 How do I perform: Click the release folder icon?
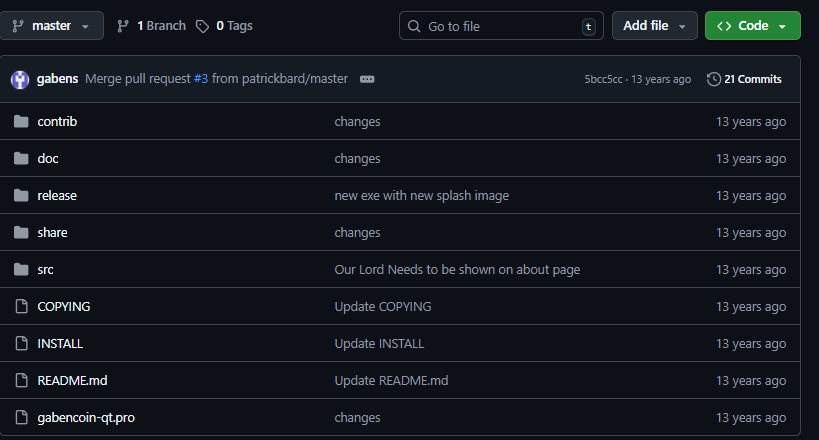point(21,196)
